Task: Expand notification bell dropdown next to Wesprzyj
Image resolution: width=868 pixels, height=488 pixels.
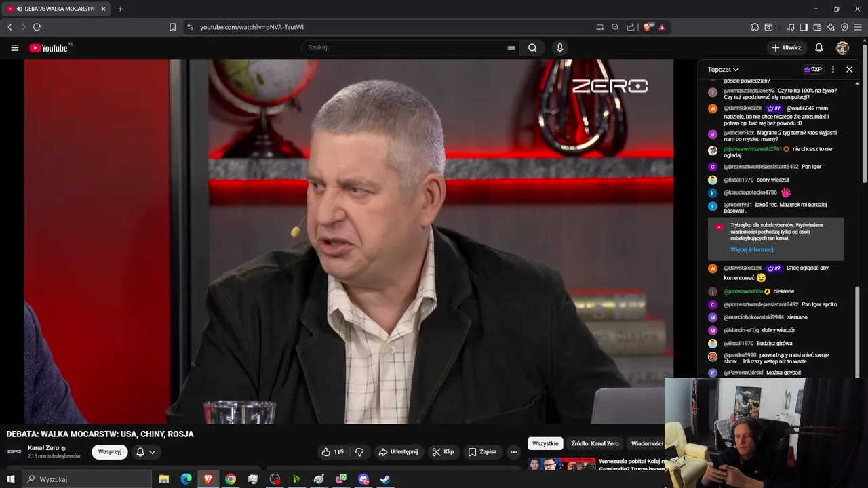Action: tap(146, 452)
